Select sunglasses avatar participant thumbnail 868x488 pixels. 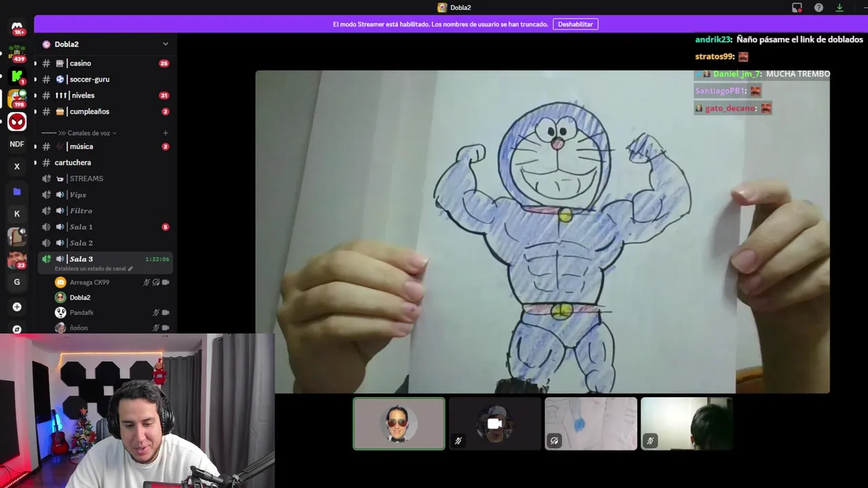pyautogui.click(x=399, y=424)
